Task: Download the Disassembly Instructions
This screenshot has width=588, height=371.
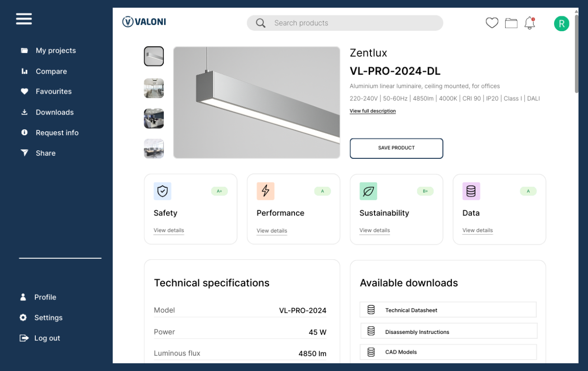Action: (449, 331)
